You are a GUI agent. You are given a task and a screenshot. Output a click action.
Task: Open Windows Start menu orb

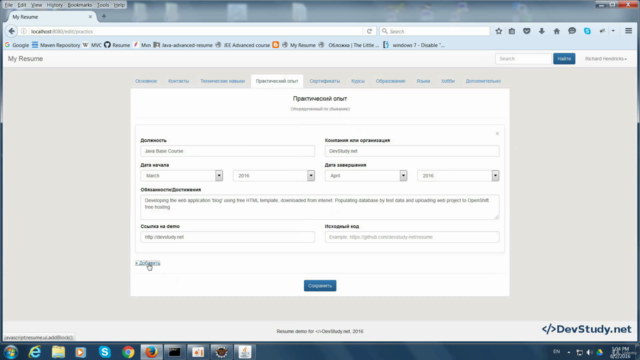[x=11, y=352]
